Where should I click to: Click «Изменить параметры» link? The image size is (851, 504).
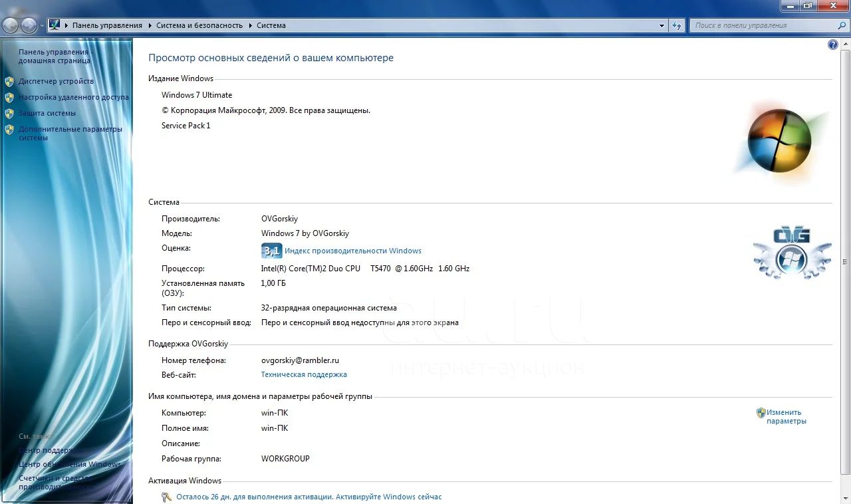point(787,416)
